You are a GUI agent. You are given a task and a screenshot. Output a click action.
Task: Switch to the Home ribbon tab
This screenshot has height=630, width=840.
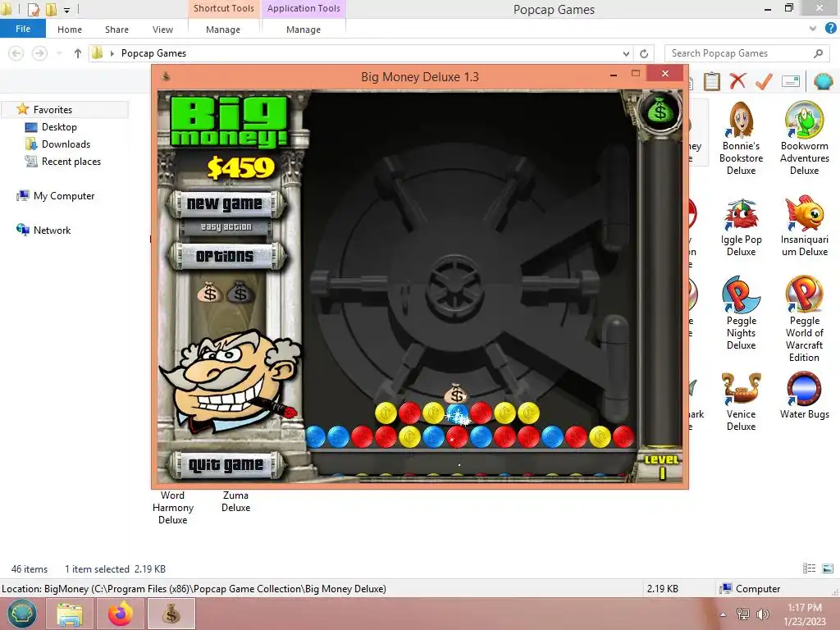pyautogui.click(x=70, y=30)
